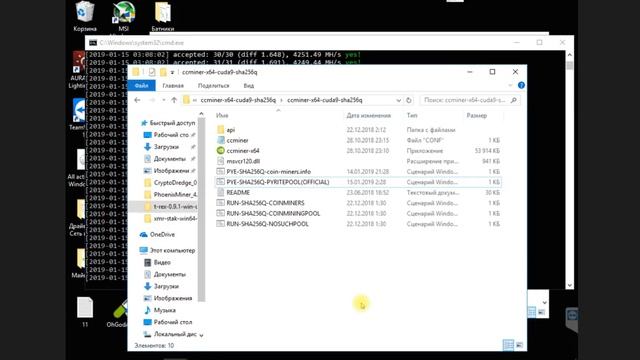The height and width of the screenshot is (360, 640).
Task: Open pinned Рабочий стол quick access
Action: click(171, 135)
